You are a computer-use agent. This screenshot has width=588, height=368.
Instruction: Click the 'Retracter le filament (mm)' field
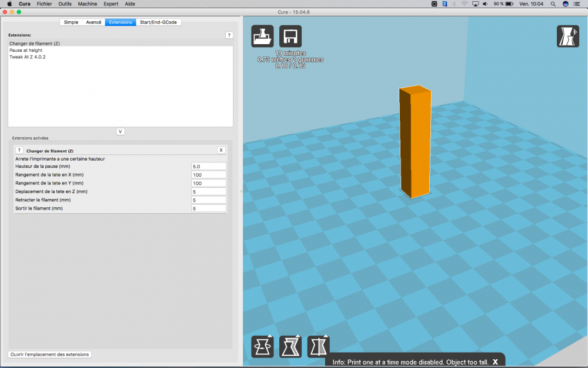209,200
